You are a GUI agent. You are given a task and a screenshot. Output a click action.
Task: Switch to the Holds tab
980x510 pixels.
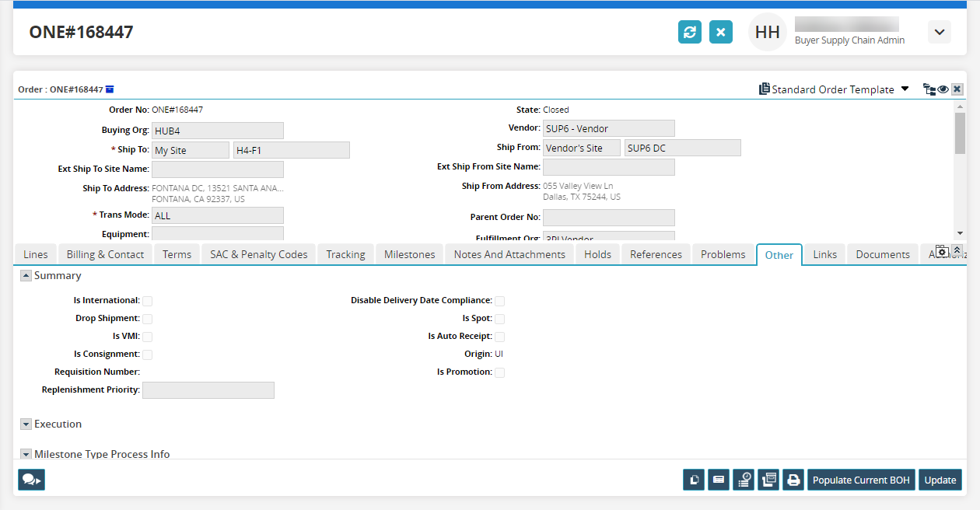[x=597, y=254]
